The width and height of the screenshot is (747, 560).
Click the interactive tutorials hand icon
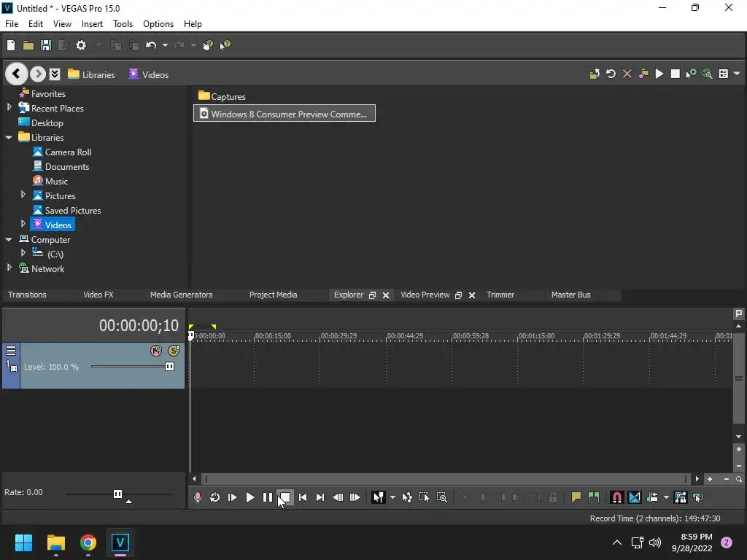(x=207, y=45)
